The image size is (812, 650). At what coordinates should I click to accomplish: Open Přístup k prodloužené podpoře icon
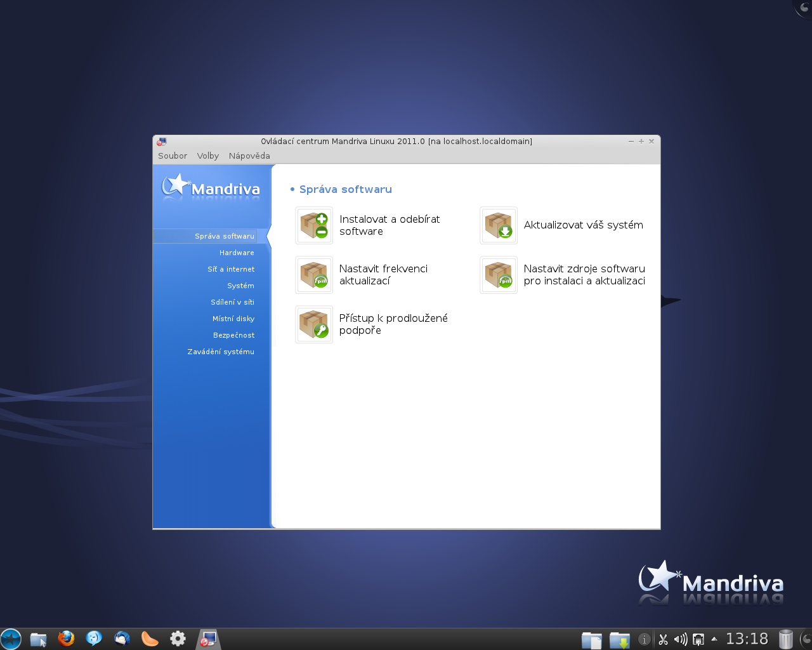click(x=314, y=324)
